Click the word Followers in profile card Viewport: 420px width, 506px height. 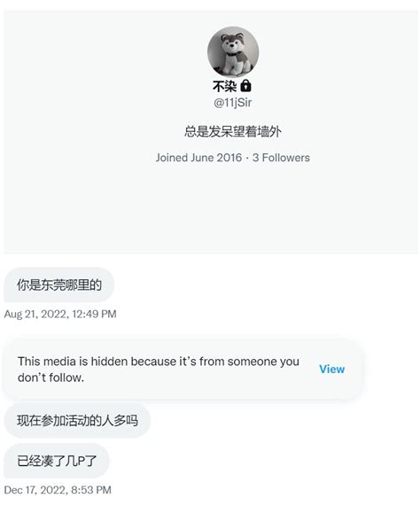[x=286, y=158]
